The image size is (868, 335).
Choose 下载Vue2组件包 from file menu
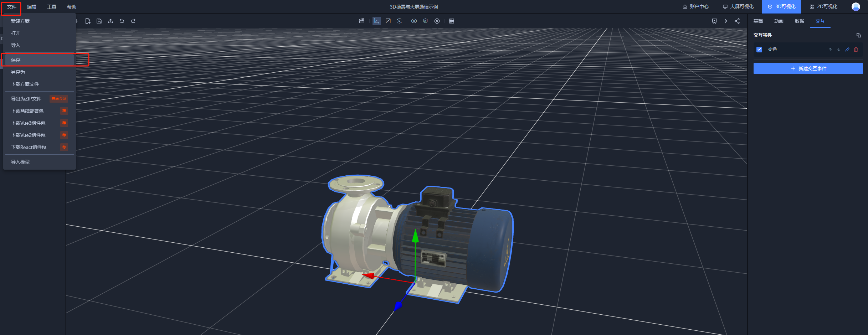tap(40, 135)
